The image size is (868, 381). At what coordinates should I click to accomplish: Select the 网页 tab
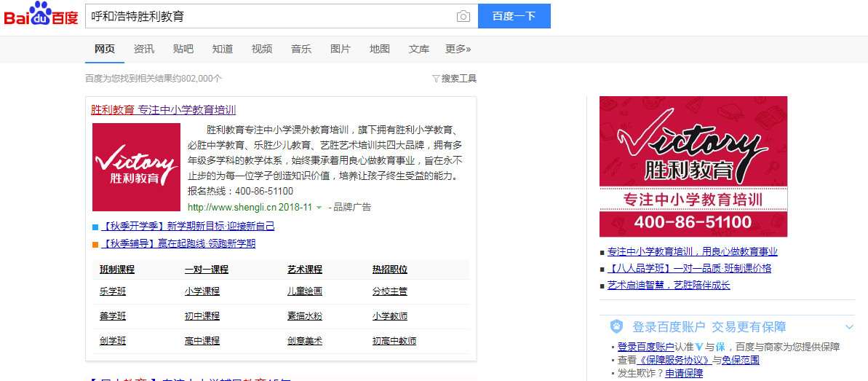[x=105, y=49]
